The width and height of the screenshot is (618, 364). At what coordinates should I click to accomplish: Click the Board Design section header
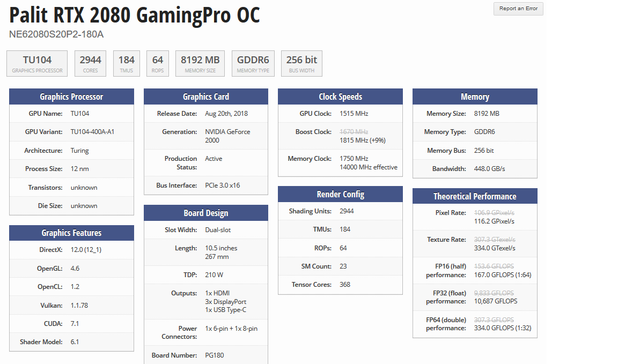coord(206,213)
